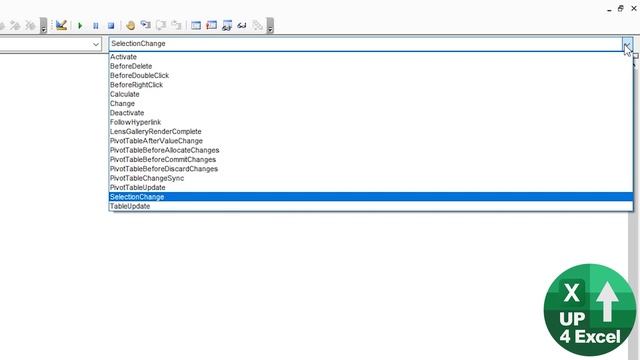Open the Edit toolbar options arrow

pyautogui.click(x=43, y=25)
